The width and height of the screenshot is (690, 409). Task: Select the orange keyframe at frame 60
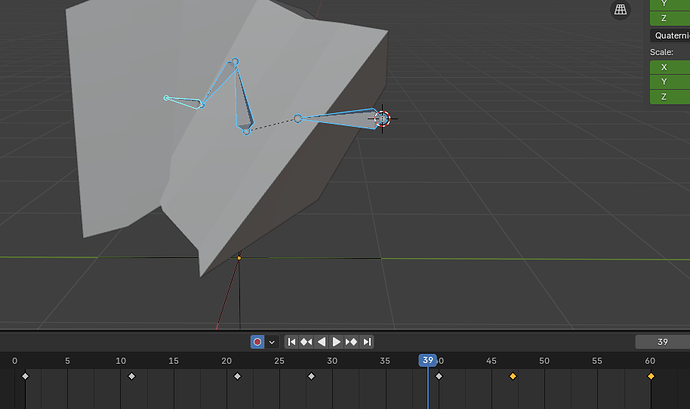651,376
